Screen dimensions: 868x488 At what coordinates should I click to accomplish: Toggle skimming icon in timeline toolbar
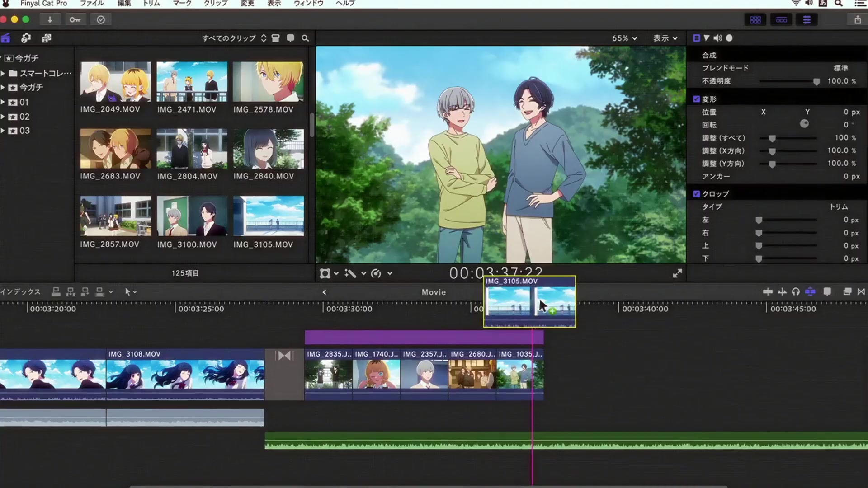pyautogui.click(x=768, y=292)
